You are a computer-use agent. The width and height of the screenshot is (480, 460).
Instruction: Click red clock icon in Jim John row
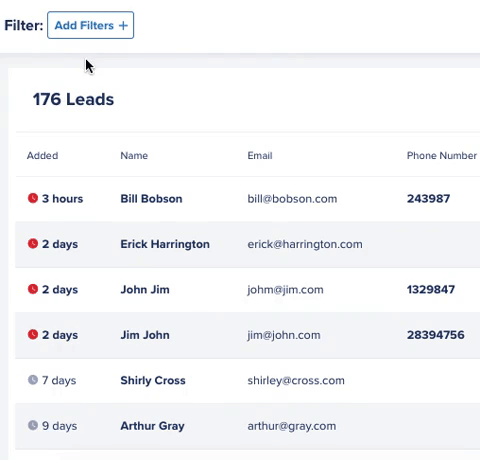coord(33,334)
